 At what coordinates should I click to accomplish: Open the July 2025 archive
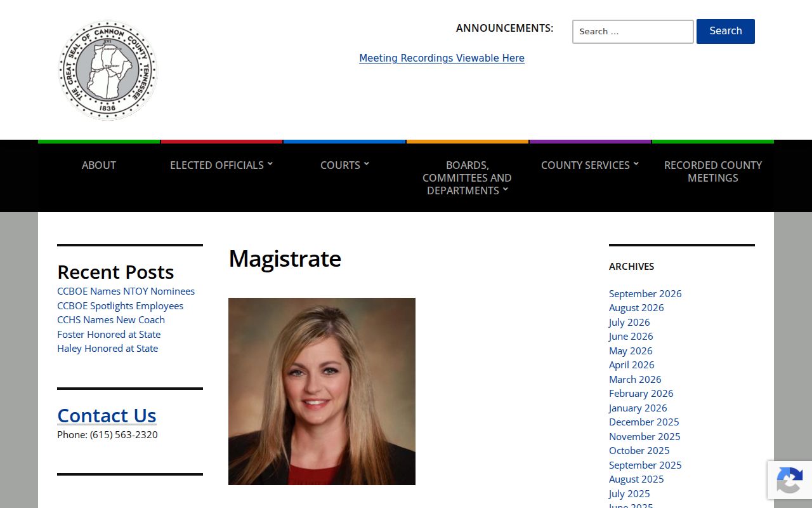pos(629,493)
